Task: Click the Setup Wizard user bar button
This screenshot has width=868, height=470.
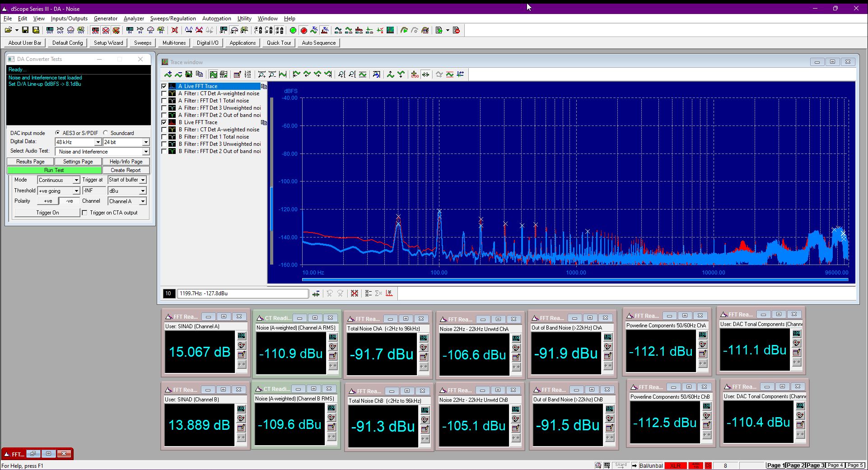Action: coord(108,43)
